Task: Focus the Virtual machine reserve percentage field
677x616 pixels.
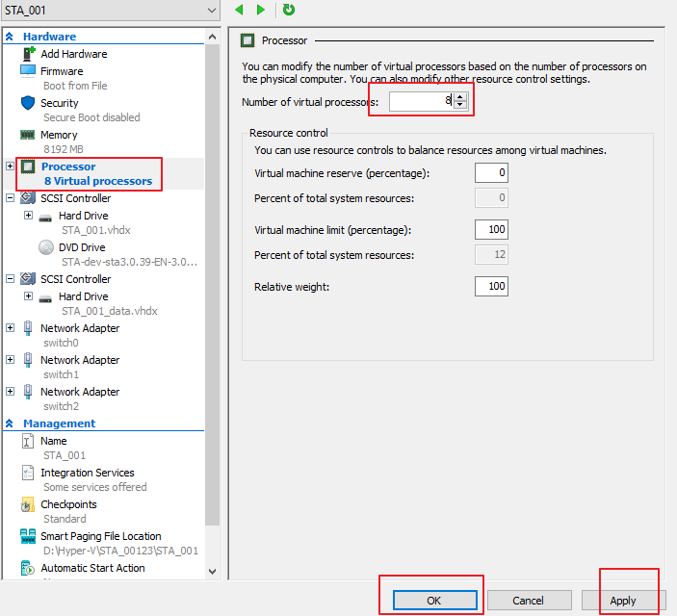Action: pos(491,172)
